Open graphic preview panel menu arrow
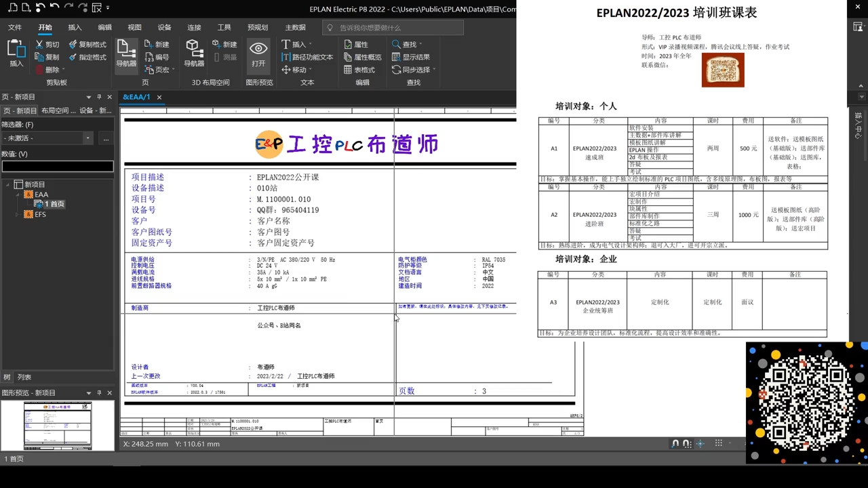The width and height of the screenshot is (868, 488). click(88, 393)
